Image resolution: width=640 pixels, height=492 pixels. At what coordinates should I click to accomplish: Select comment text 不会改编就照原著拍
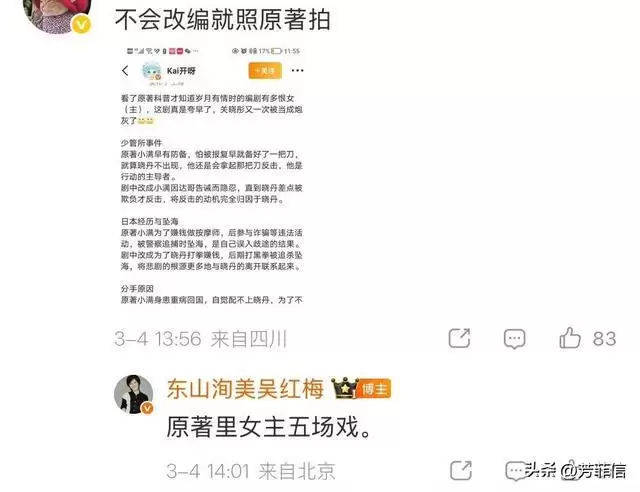[222, 19]
